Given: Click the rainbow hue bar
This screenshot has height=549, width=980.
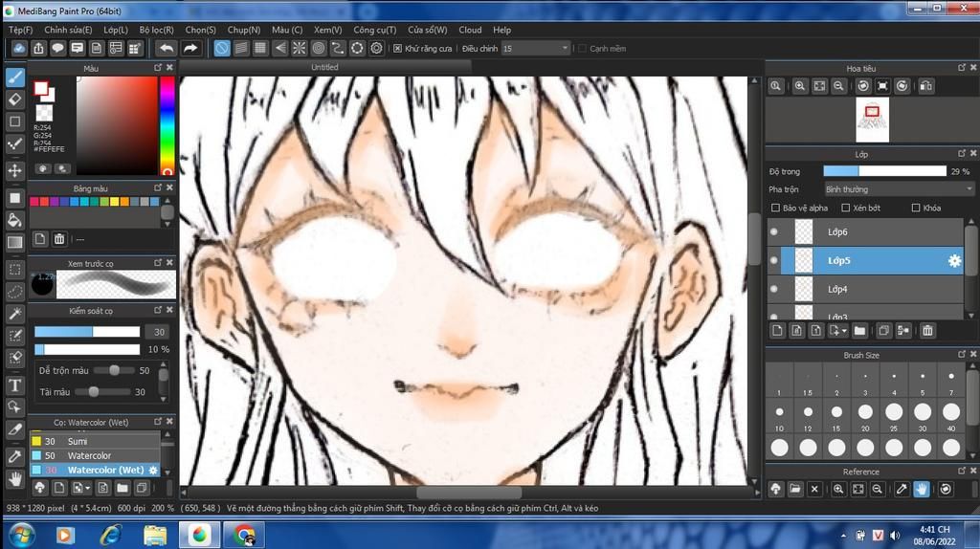Looking at the screenshot, I should [x=167, y=125].
